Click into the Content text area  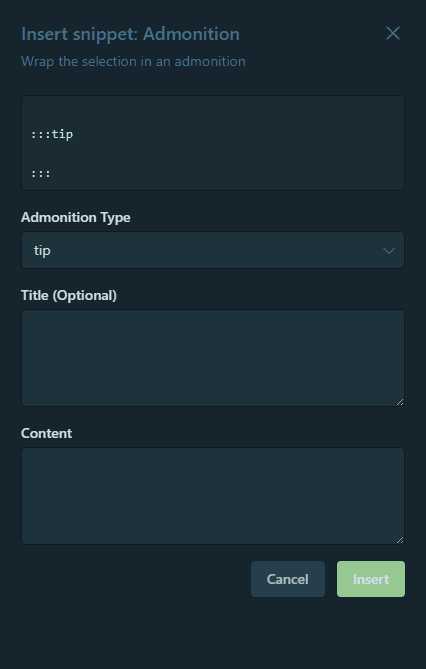(213, 496)
